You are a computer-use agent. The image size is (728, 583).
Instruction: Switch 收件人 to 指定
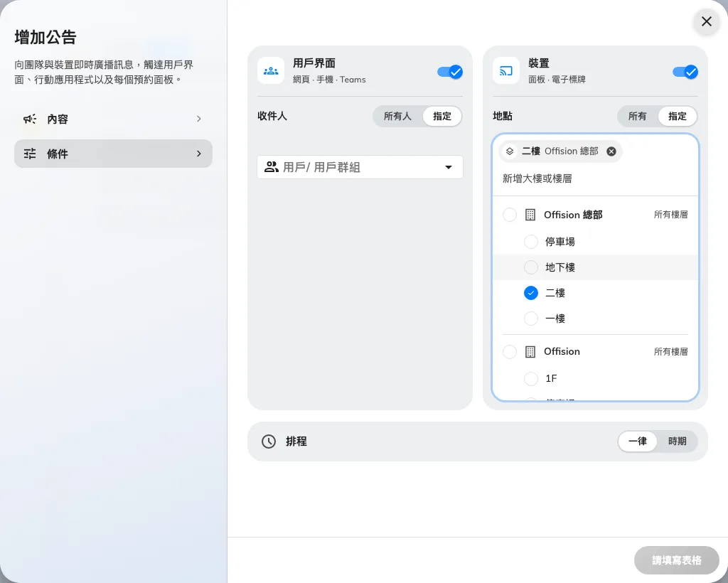pyautogui.click(x=442, y=116)
